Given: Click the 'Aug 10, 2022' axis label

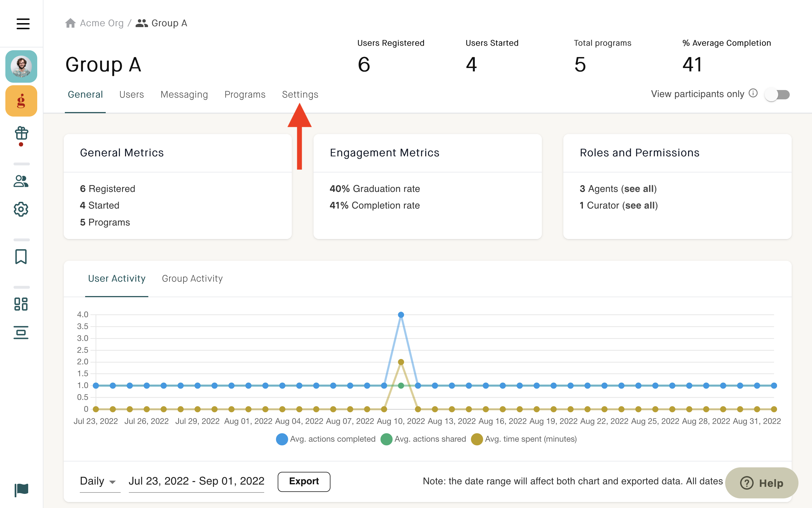Looking at the screenshot, I should 401,421.
